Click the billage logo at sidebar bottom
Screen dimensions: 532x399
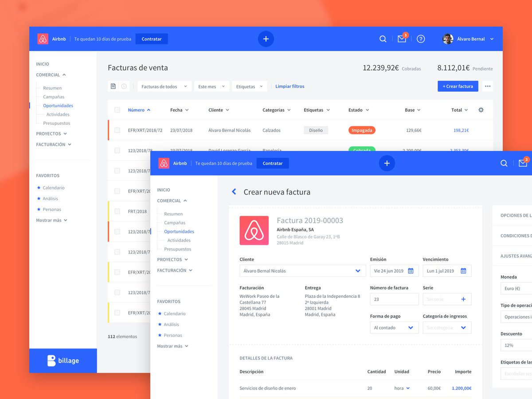63,360
